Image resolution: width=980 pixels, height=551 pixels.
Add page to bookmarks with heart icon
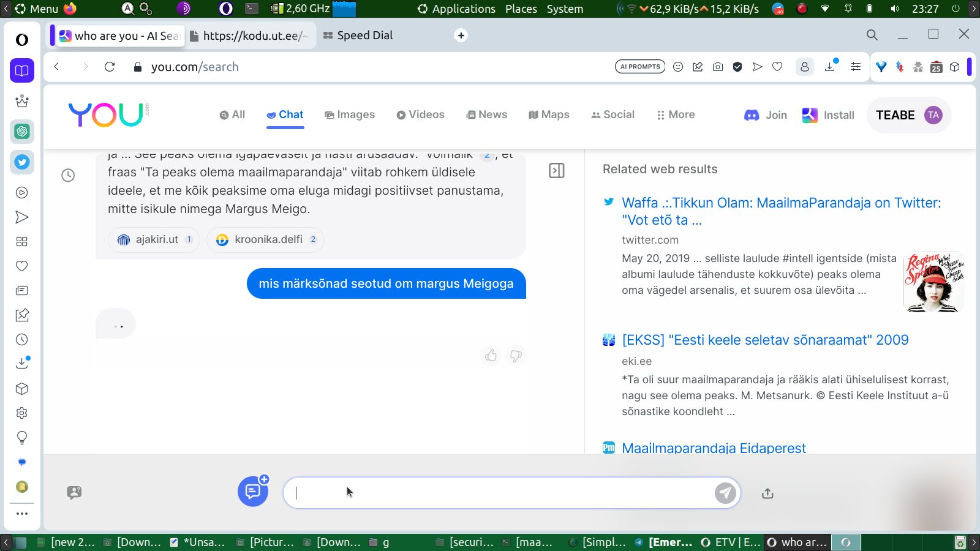coord(777,67)
